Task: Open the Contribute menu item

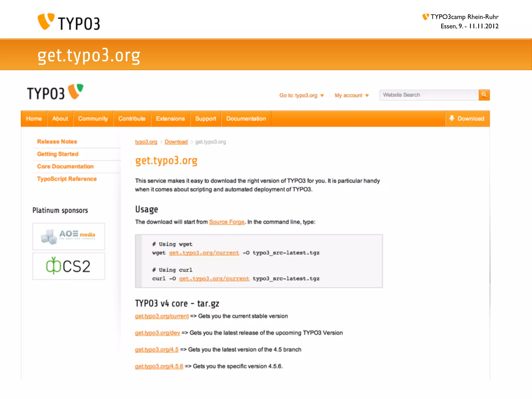Action: (x=132, y=119)
